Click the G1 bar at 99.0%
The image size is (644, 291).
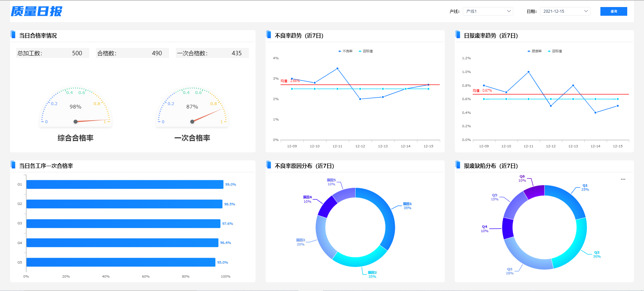[x=125, y=185]
